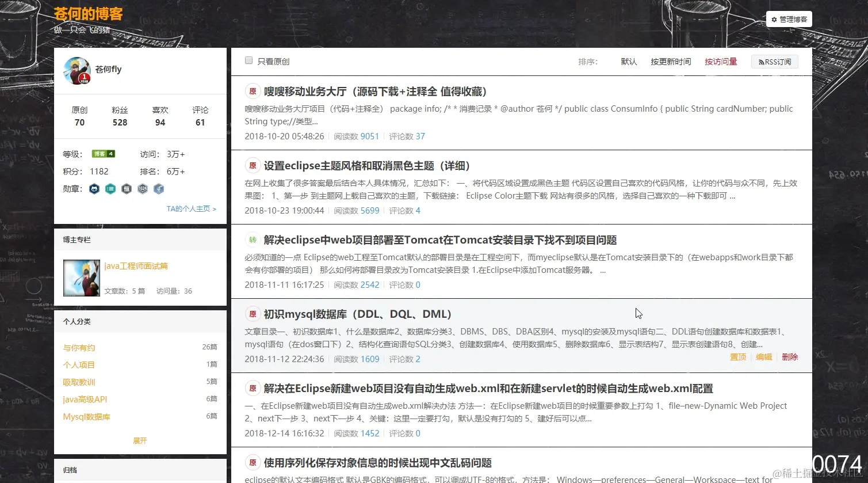Delete the mysql post with 删除
The image size is (868, 483).
coord(790,357)
